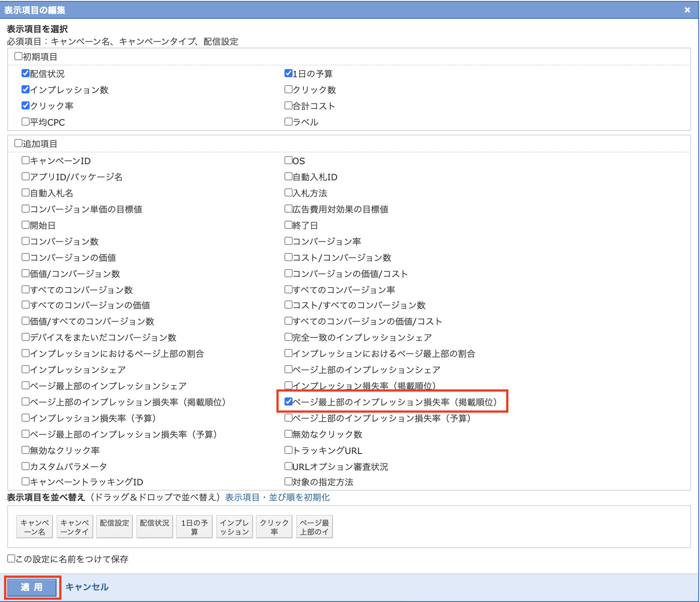Uncheck the 配信状況 checkbox

coord(26,73)
